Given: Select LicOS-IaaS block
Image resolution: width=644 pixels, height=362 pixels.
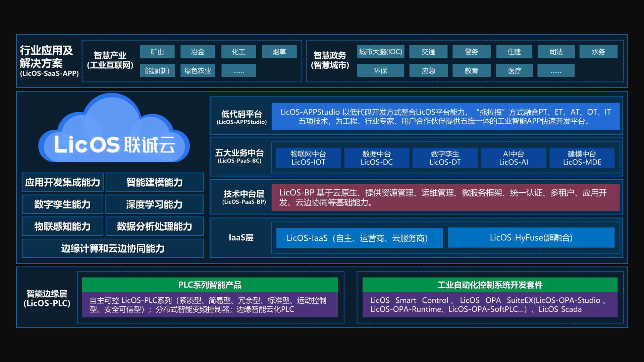Looking at the screenshot, I should click(x=359, y=238).
